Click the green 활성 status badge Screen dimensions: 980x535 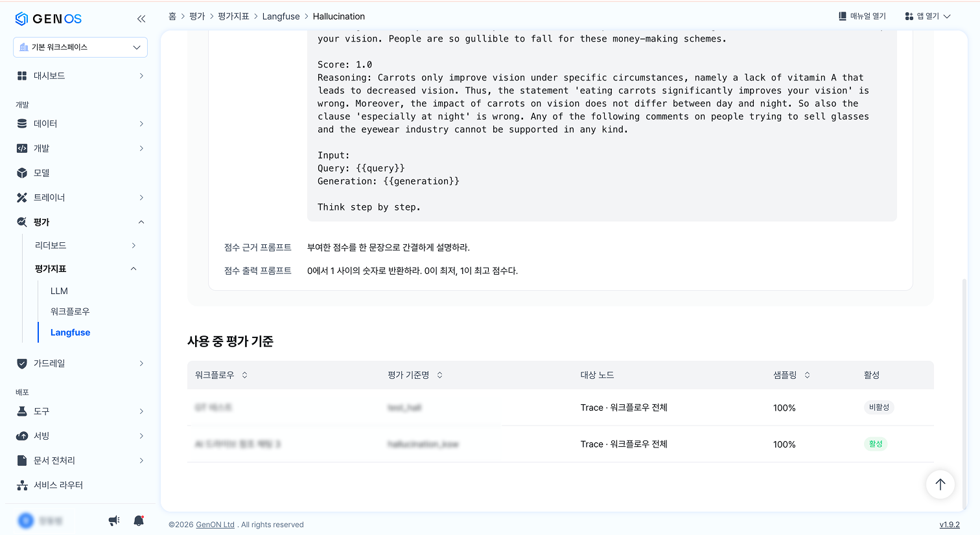876,444
